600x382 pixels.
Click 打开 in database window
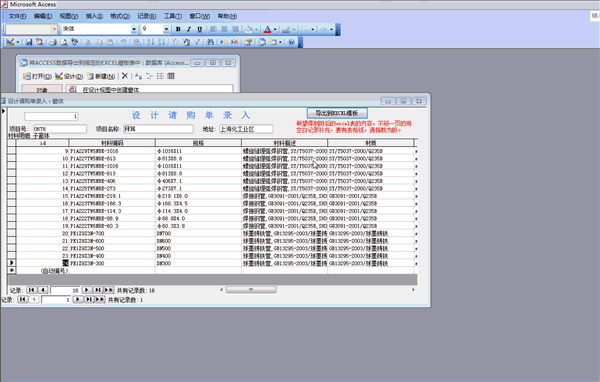click(38, 77)
